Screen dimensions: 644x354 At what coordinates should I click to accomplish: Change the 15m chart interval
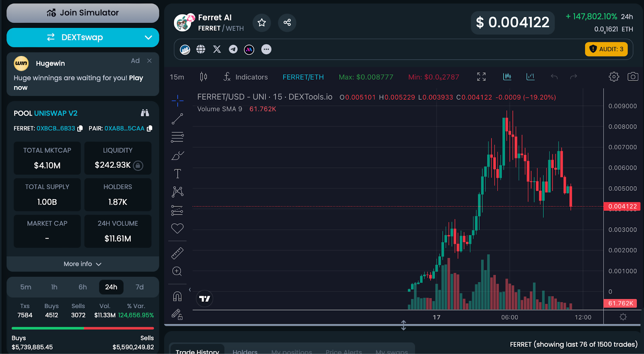pos(177,77)
